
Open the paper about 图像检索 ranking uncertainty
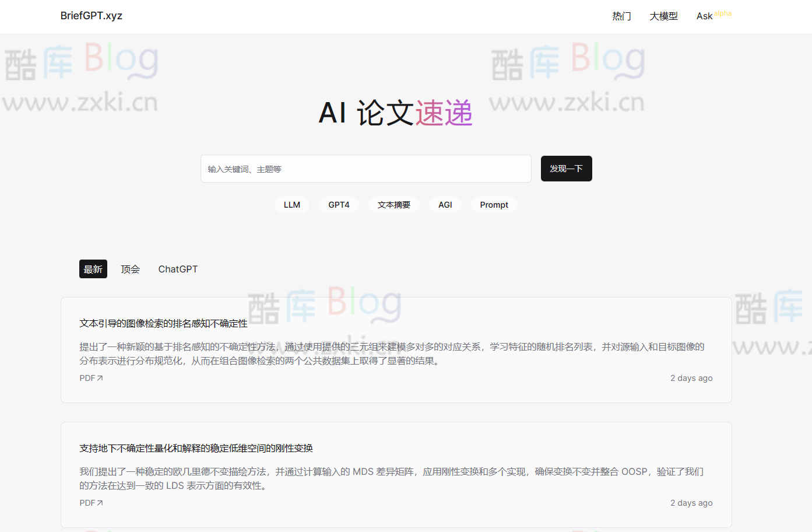(164, 323)
